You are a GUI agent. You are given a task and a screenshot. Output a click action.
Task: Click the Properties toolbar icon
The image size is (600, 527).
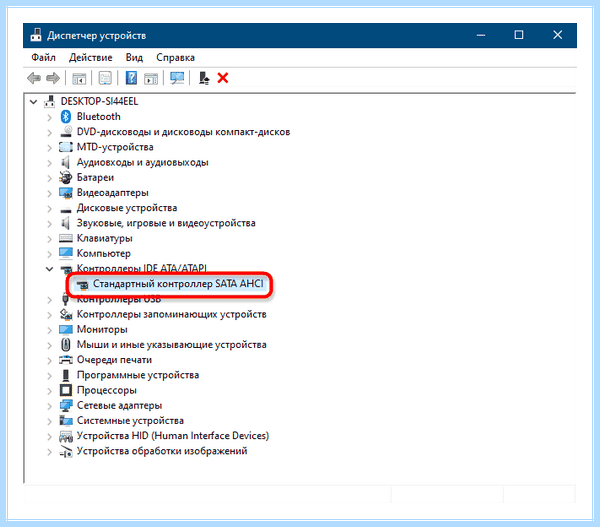coord(105,78)
